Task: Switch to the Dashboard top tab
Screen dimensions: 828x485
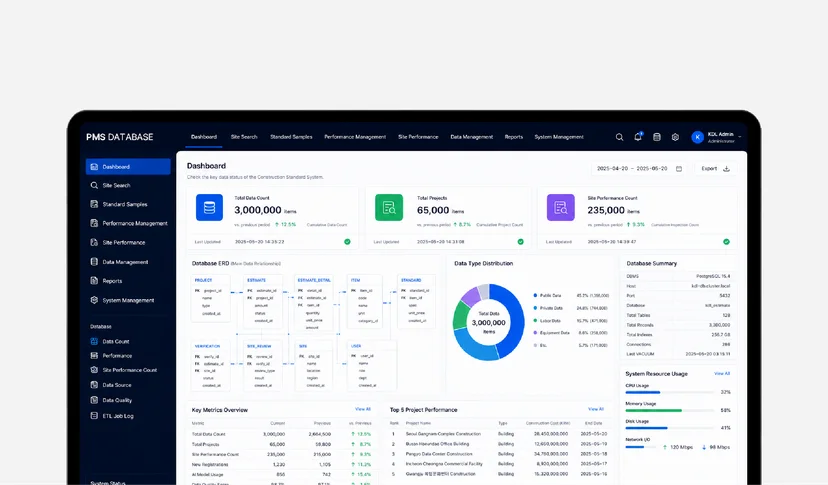Action: click(204, 137)
